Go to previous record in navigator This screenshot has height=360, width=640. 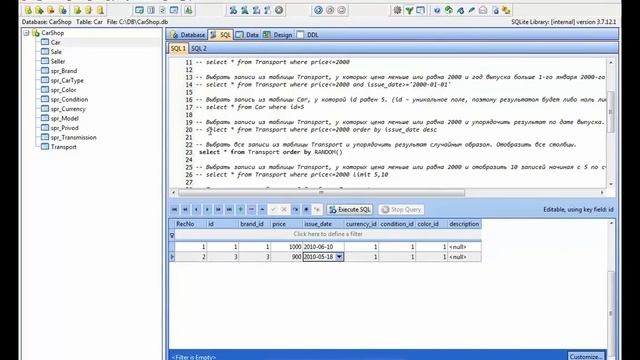(196, 209)
